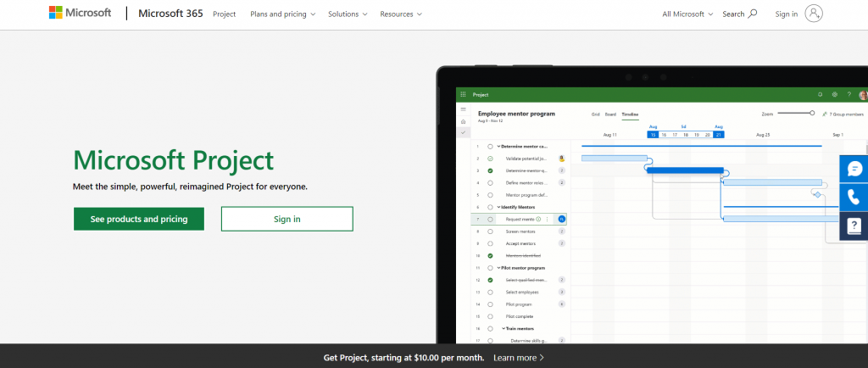Screen dimensions: 868x368
Task: Click the assignee avatar on Validate potential row
Action: click(x=562, y=159)
